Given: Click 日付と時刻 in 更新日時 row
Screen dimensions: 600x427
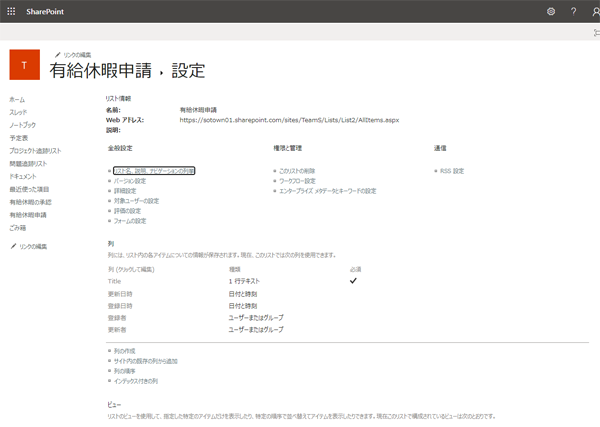Looking at the screenshot, I should (243, 294).
